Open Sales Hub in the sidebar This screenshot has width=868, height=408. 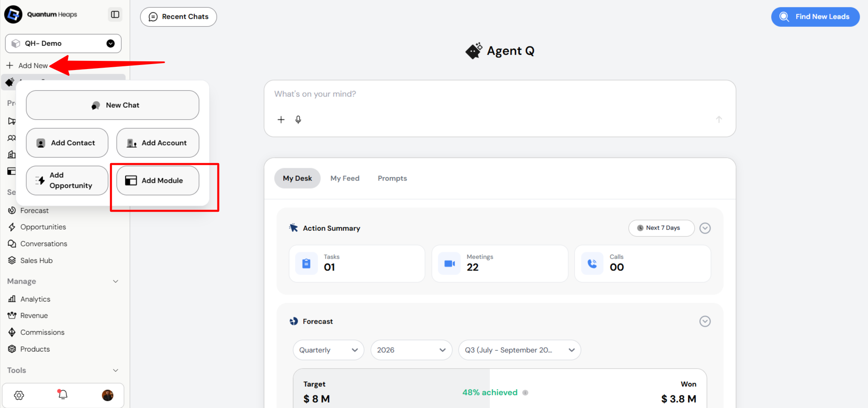tap(36, 260)
